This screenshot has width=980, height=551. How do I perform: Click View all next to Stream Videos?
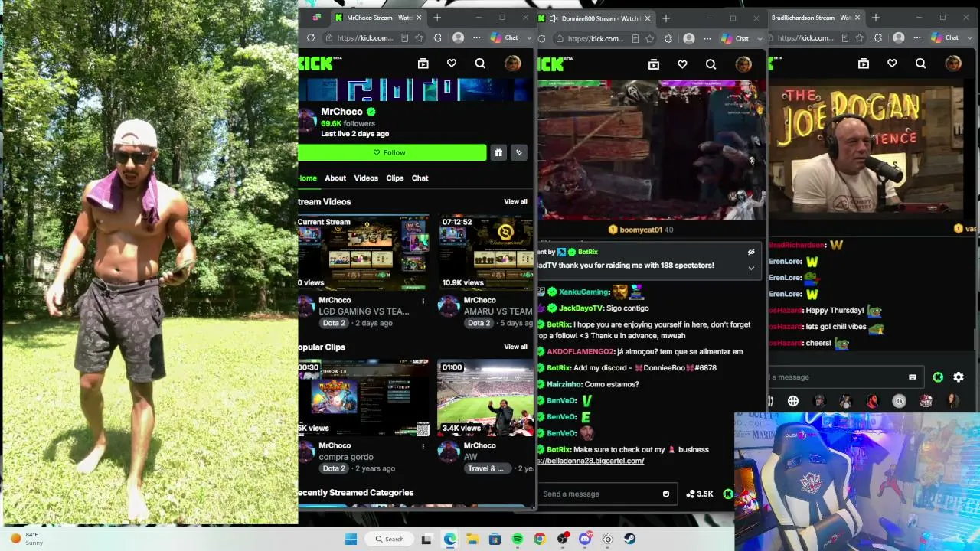515,201
